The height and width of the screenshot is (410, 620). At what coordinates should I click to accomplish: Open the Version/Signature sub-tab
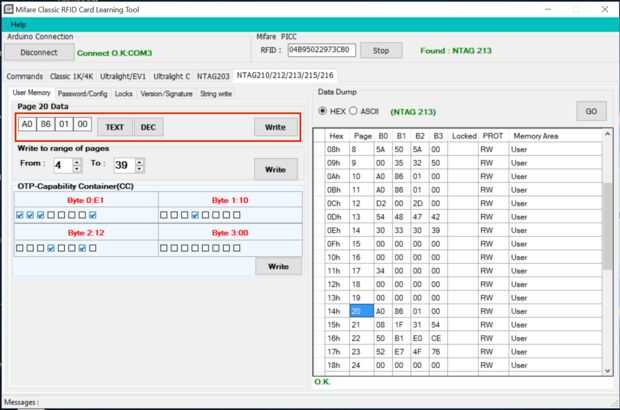[166, 94]
